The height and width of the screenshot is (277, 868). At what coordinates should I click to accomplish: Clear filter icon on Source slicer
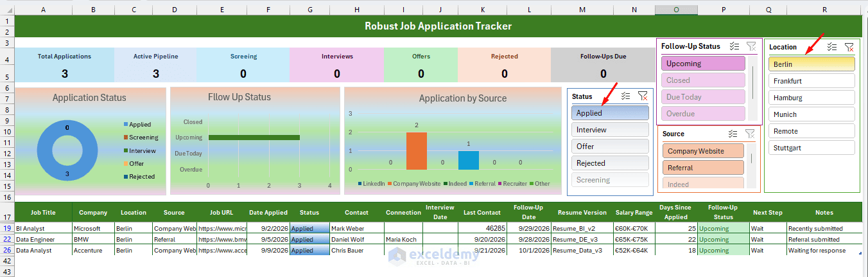tap(750, 134)
